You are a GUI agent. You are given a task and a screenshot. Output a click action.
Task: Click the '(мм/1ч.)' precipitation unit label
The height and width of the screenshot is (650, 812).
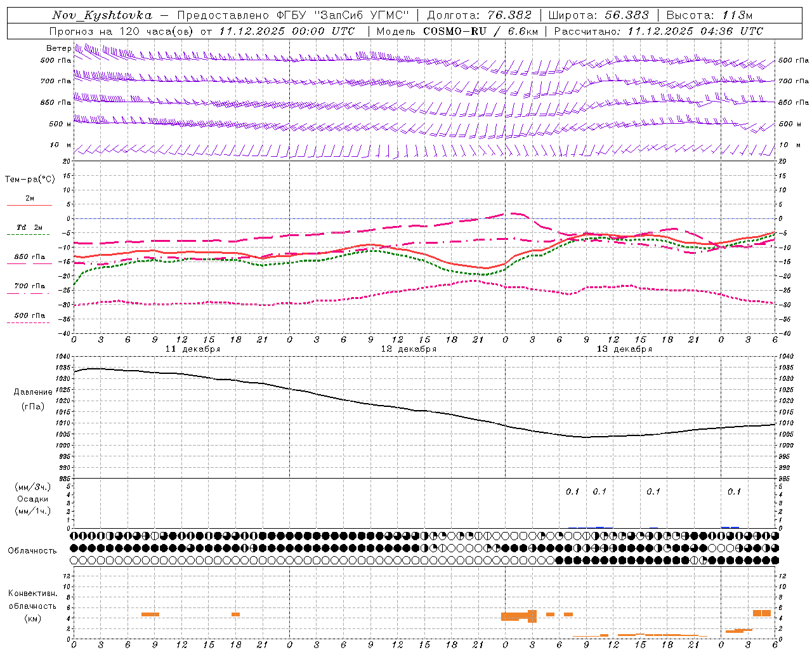33,511
